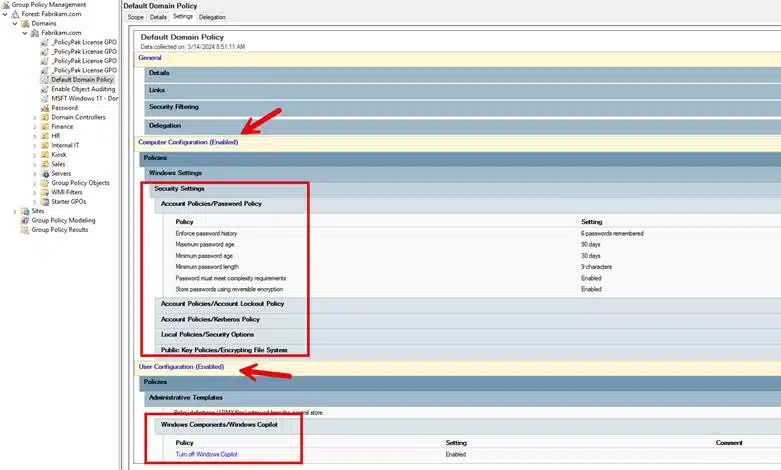
Task: Click the Sites container icon
Action: (24, 211)
